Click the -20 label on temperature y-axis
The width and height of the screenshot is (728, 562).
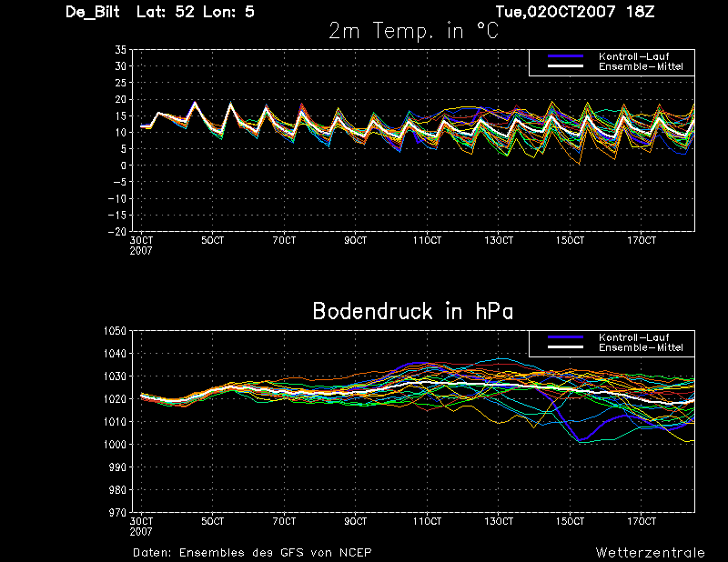(x=117, y=232)
